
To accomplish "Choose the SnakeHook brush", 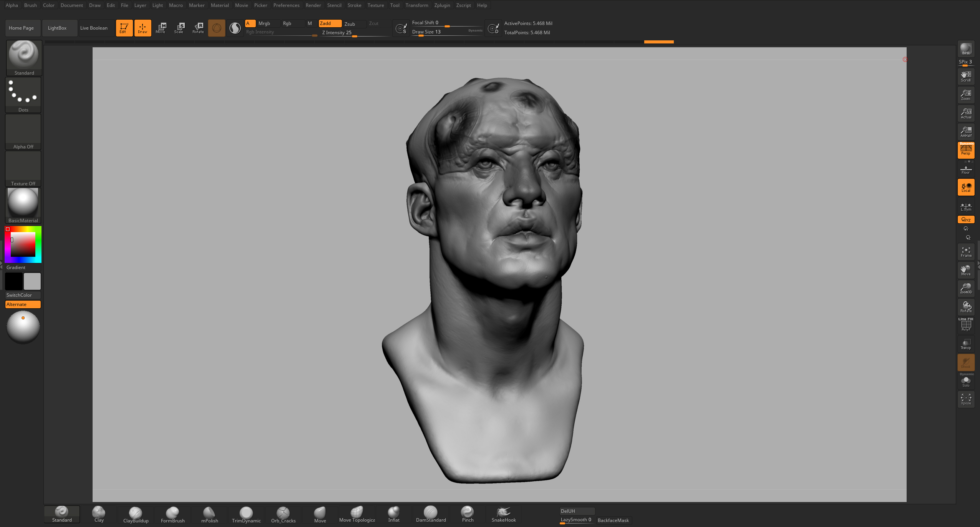I will coord(504,514).
